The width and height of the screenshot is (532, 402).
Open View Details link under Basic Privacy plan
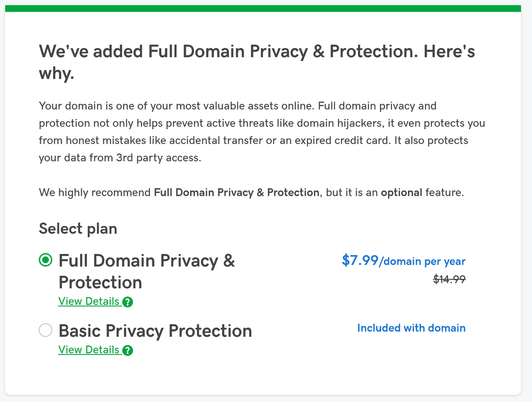point(89,350)
